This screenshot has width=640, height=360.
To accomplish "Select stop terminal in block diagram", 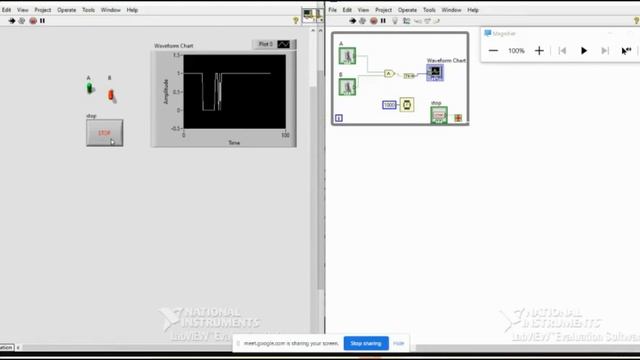I will (x=439, y=115).
